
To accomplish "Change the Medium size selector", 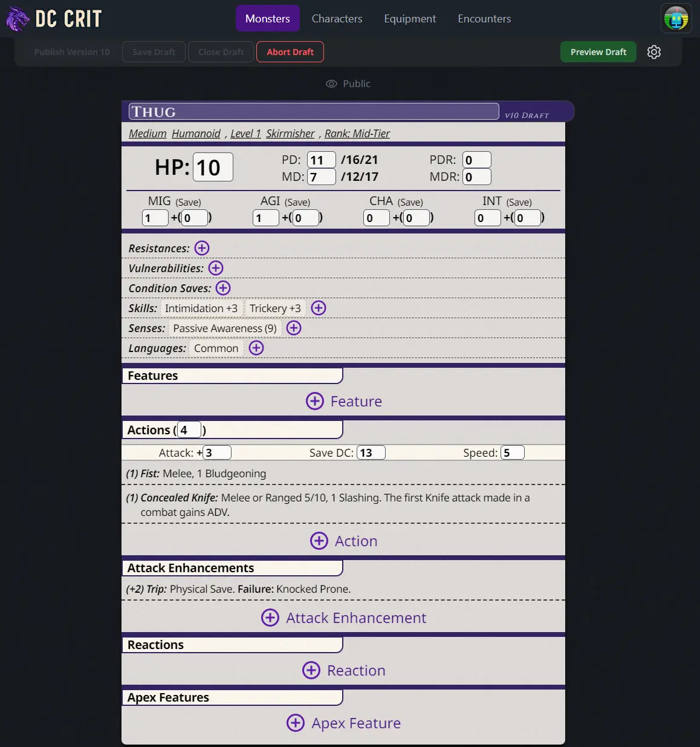I will point(147,133).
